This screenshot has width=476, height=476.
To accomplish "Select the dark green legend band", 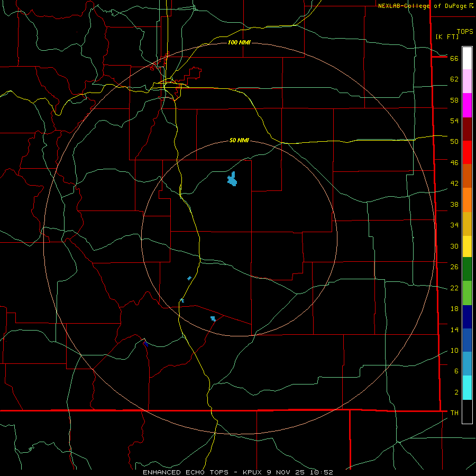I will coord(467,269).
